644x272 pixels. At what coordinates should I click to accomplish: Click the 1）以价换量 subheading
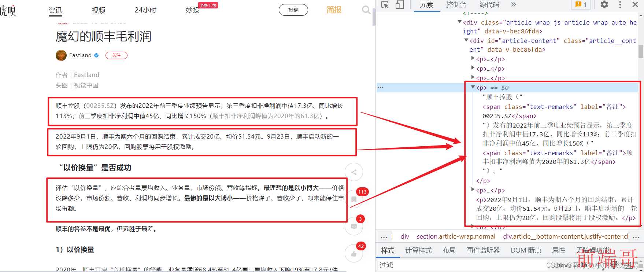75,250
